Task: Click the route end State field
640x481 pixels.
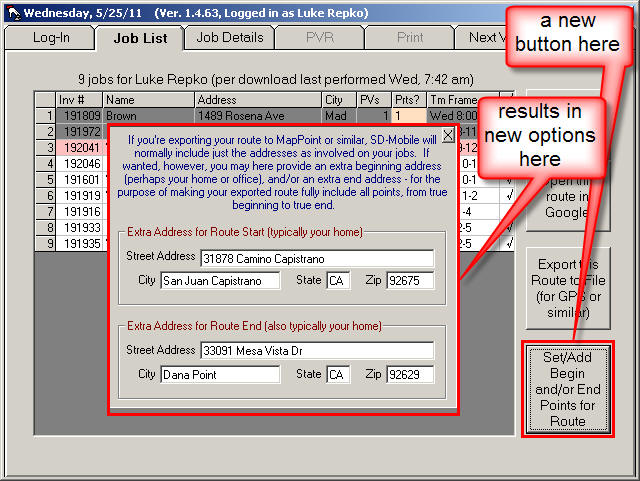Action: 338,374
